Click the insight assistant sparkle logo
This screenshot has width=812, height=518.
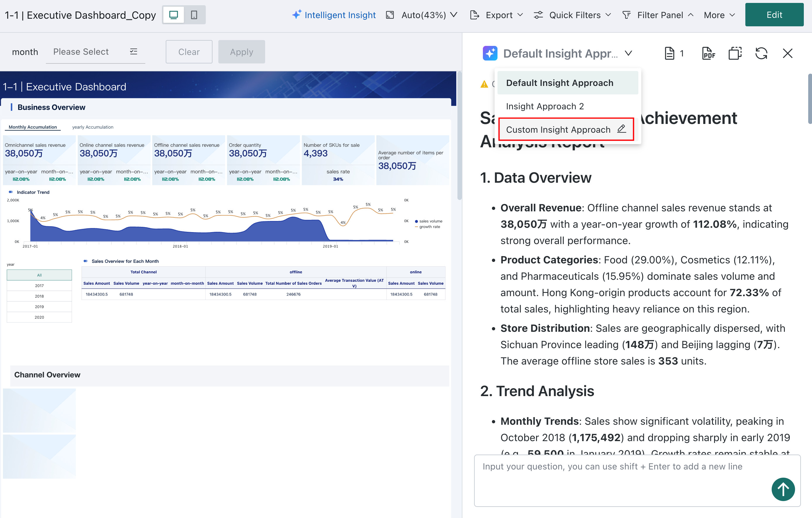[490, 53]
